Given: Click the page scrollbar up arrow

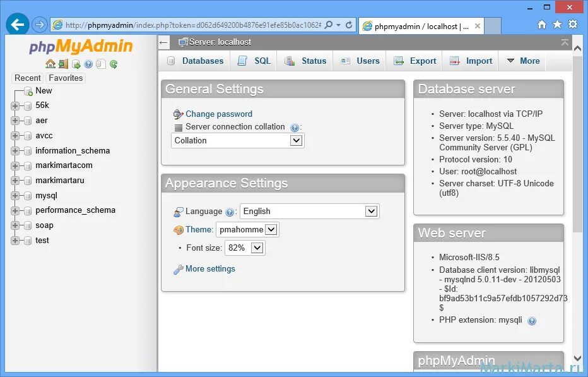Looking at the screenshot, I should [577, 48].
